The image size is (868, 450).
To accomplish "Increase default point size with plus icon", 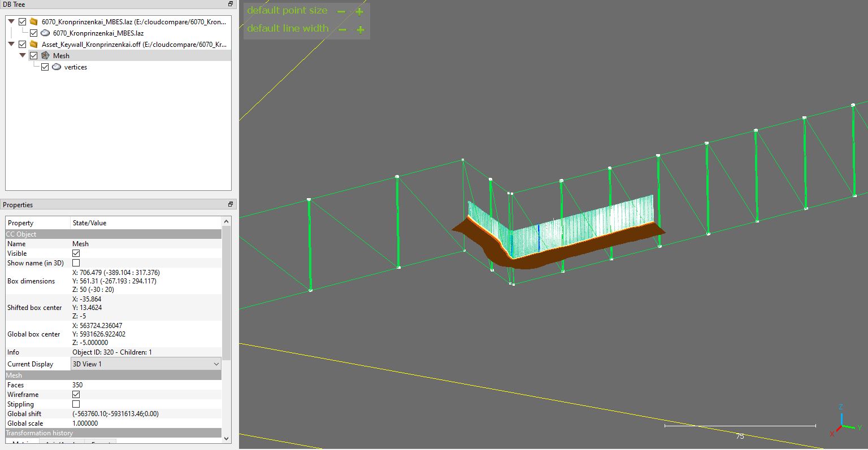I will click(359, 11).
